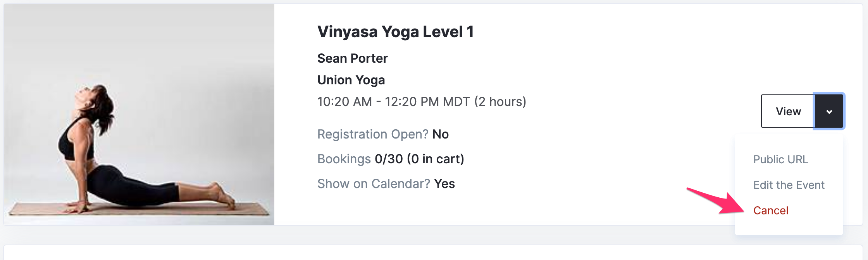Choose Edit the Event option
The height and width of the screenshot is (260, 868).
coord(789,185)
